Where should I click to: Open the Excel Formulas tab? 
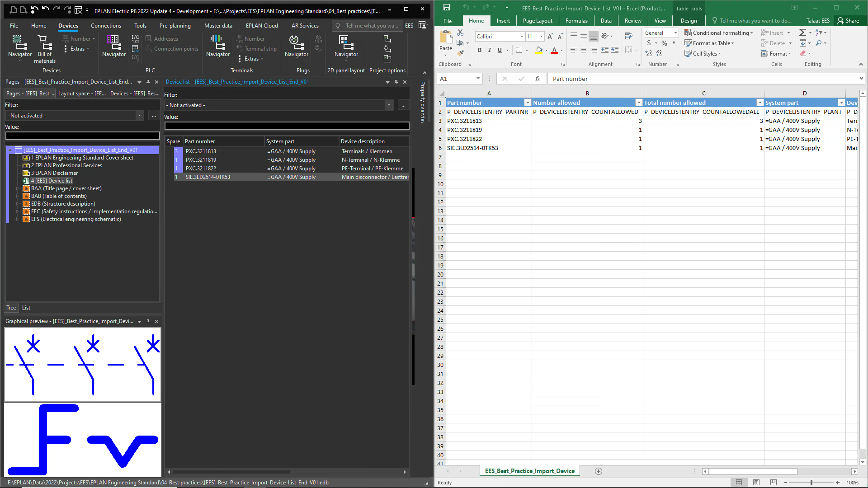point(576,21)
